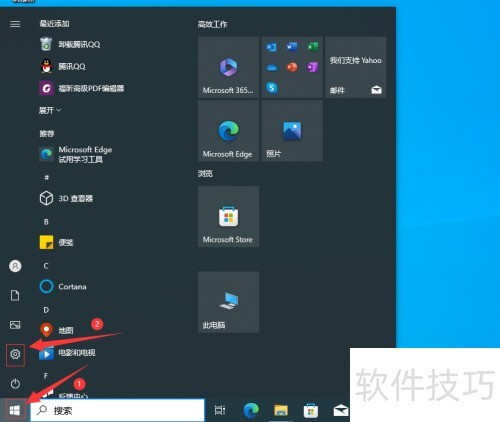Open Microsoft Edge 试用学习工具 suggestion
This screenshot has width=500, height=422.
pos(76,154)
